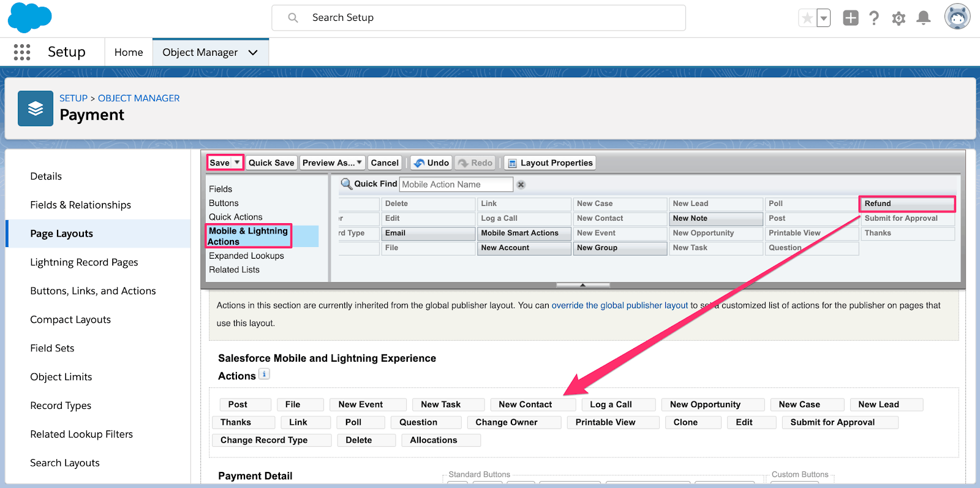Click the Undo button
The image size is (980, 488).
coord(432,162)
